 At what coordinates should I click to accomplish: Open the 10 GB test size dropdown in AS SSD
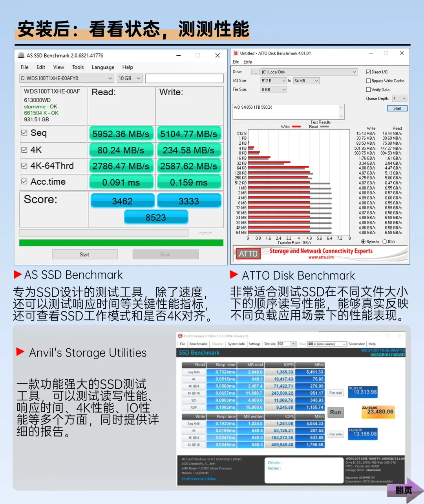130,78
